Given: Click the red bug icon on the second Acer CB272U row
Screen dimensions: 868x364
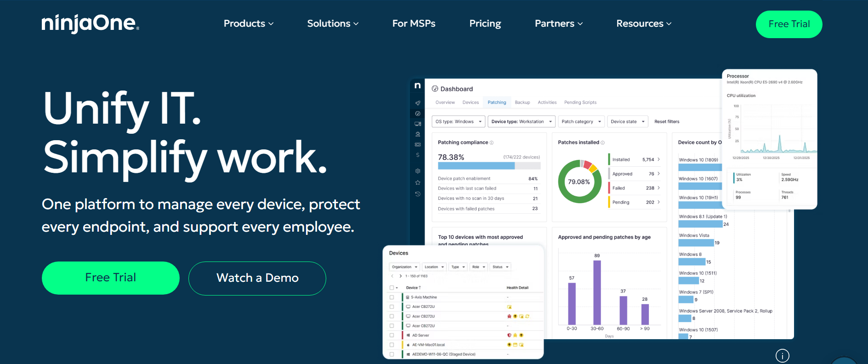Looking at the screenshot, I should click(509, 316).
